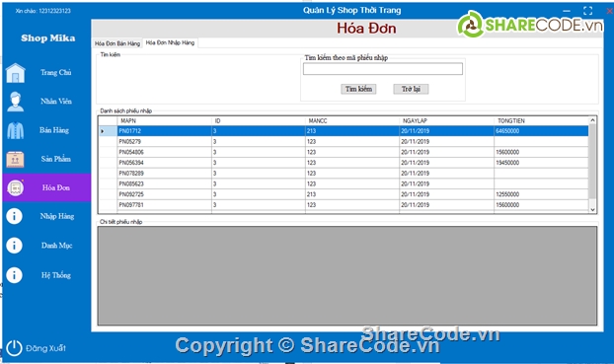Click the Hóa Đơn receipt icon

(16, 187)
